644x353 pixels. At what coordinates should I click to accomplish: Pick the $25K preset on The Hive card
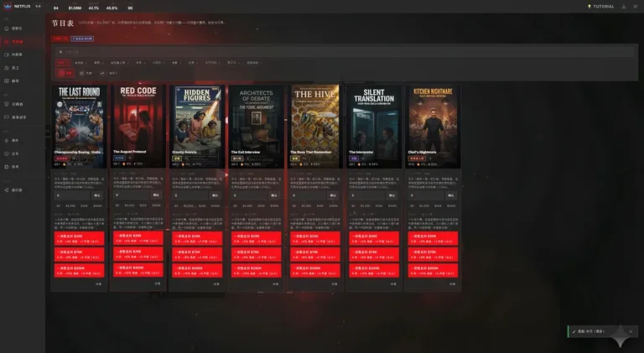coord(320,205)
